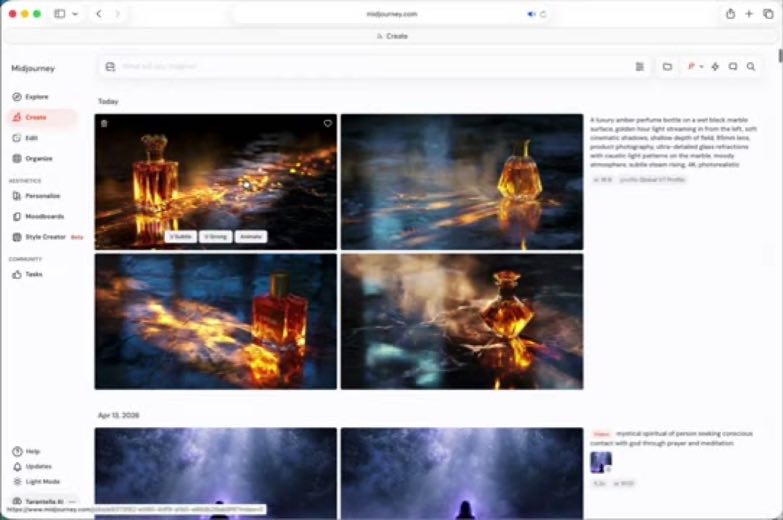This screenshot has height=520, width=783.
Task: Click the Animate button on image
Action: tap(251, 237)
